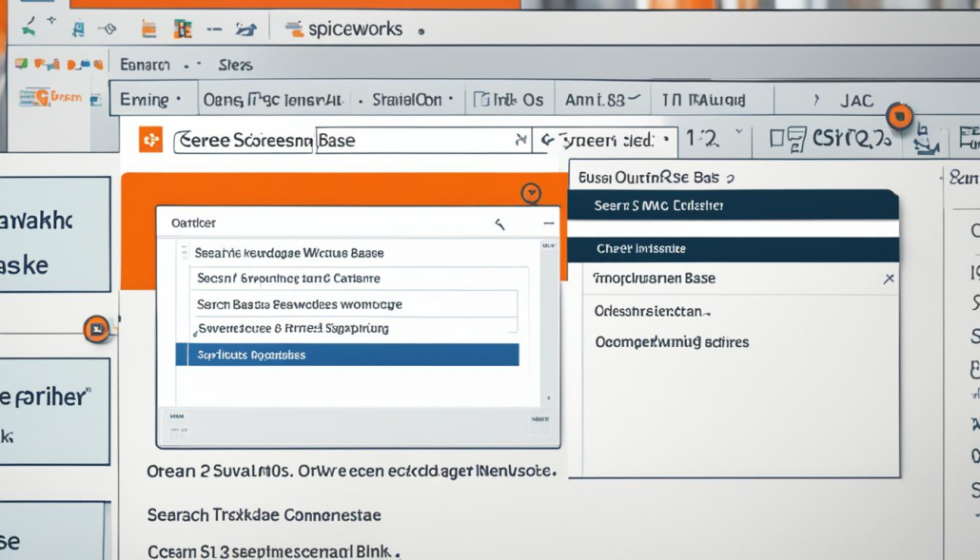Select the Sarcn Bastia Seawcdees womocge row
Viewport: 980px width, 560px height.
(353, 304)
